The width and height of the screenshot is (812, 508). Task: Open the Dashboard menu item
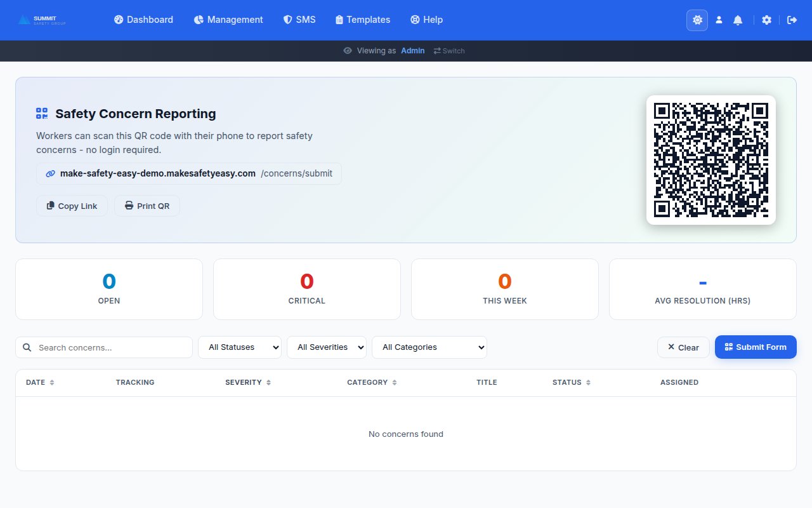pos(143,20)
